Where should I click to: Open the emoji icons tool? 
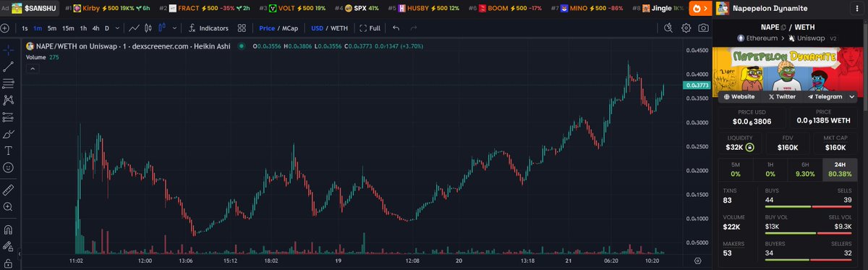click(9, 167)
